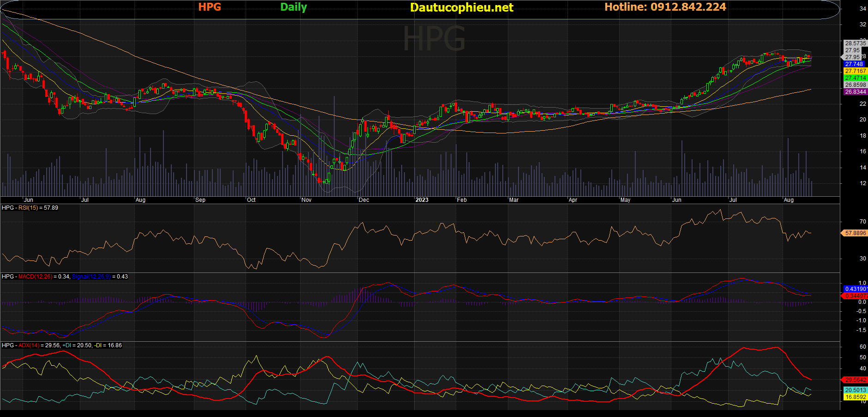Viewport: 868px width, 417px height.
Task: Click the red 29.5642 ADX value tag
Action: (x=855, y=380)
